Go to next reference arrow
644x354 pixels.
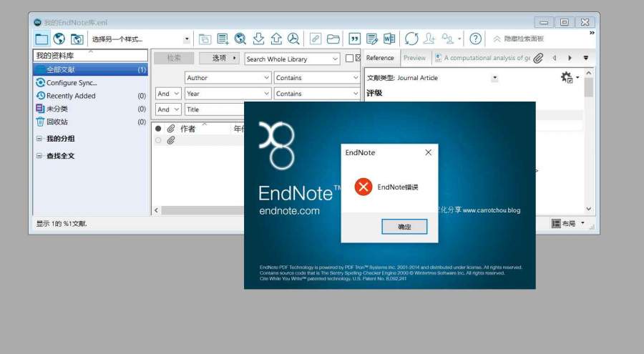[x=570, y=58]
